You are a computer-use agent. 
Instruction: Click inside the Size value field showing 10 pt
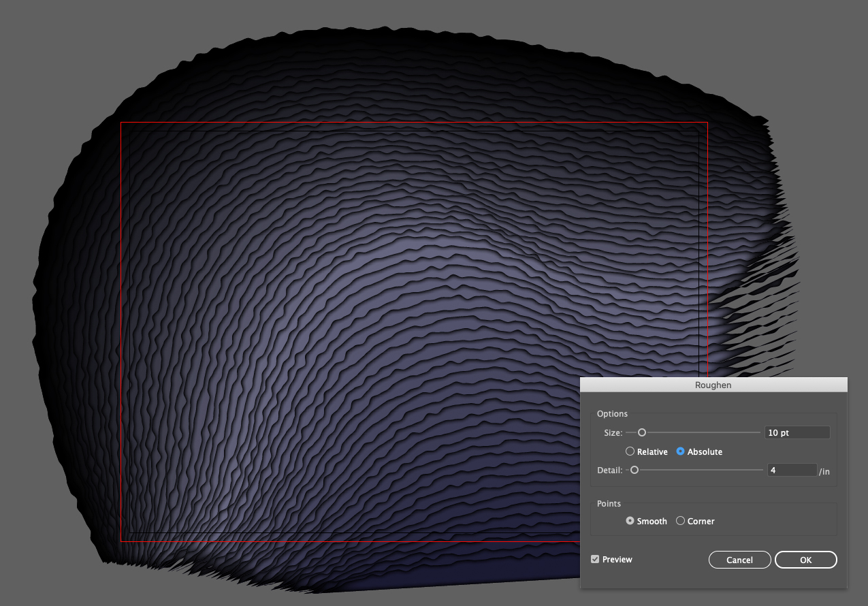click(797, 432)
